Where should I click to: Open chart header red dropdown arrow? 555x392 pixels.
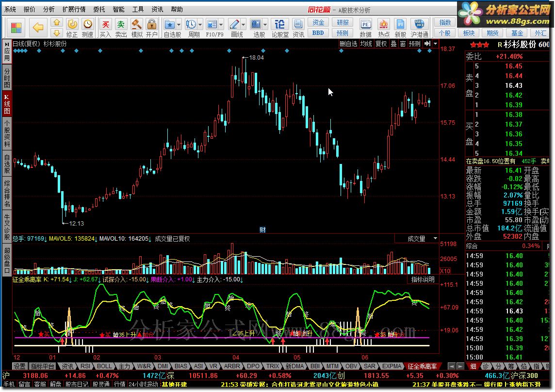pos(435,44)
